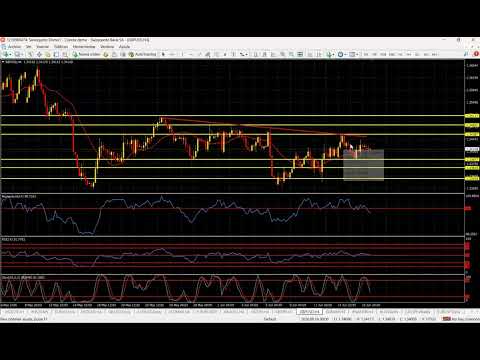The width and height of the screenshot is (480, 360).
Task: Select the equidistant channel tool
Action: pyautogui.click(x=208, y=54)
